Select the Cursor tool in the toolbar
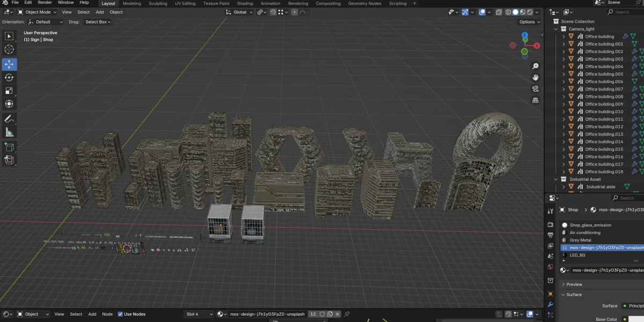The width and height of the screenshot is (644, 322). point(9,49)
